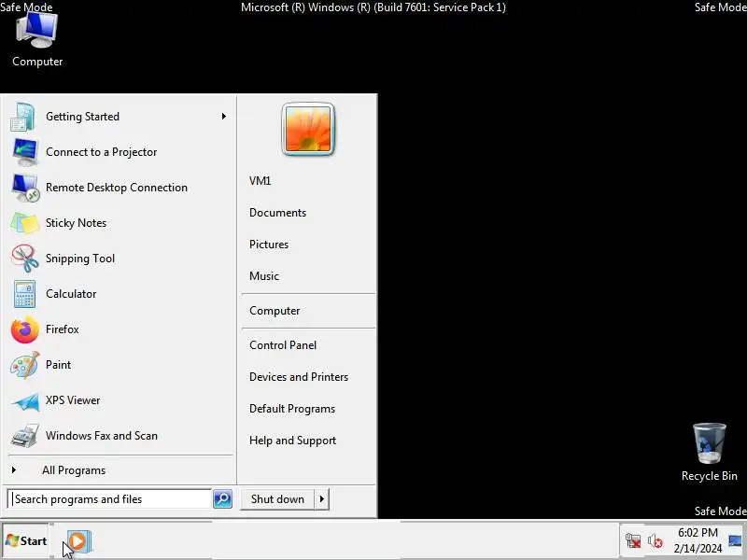Click the user account picture
This screenshot has height=560, width=747.
click(x=308, y=129)
